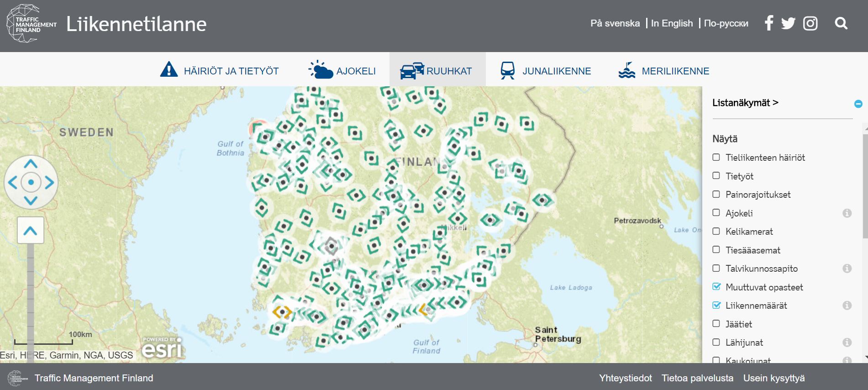This screenshot has height=390, width=868.
Task: Open the Yhteystiedot footer link
Action: tap(625, 378)
